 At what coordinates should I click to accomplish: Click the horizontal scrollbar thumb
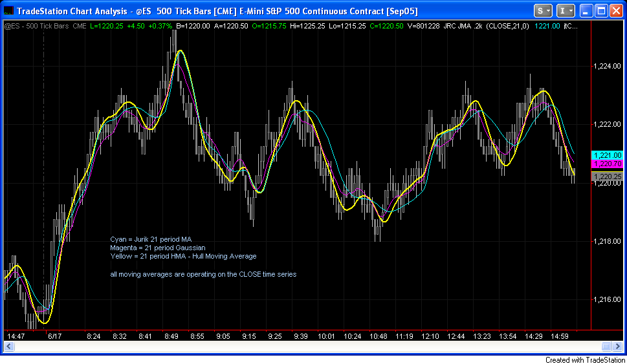[606, 346]
